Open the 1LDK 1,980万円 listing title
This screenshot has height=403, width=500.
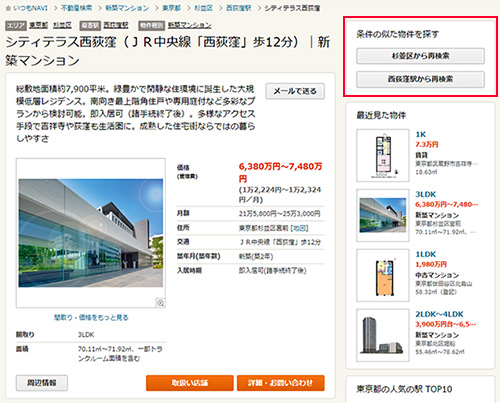click(x=425, y=254)
